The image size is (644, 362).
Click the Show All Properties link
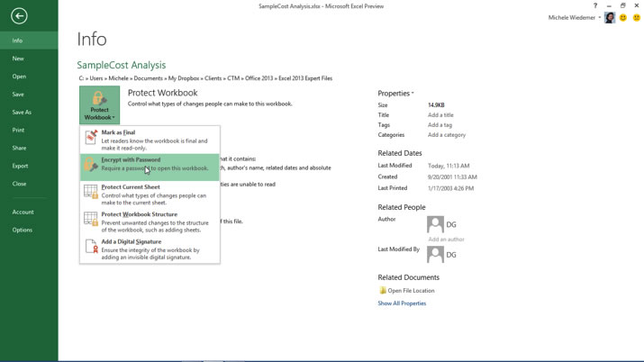402,303
